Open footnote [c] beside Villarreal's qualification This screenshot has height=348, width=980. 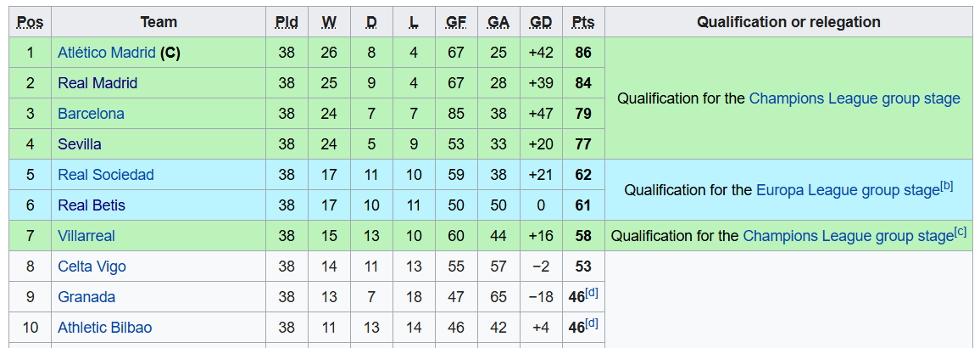(x=960, y=232)
